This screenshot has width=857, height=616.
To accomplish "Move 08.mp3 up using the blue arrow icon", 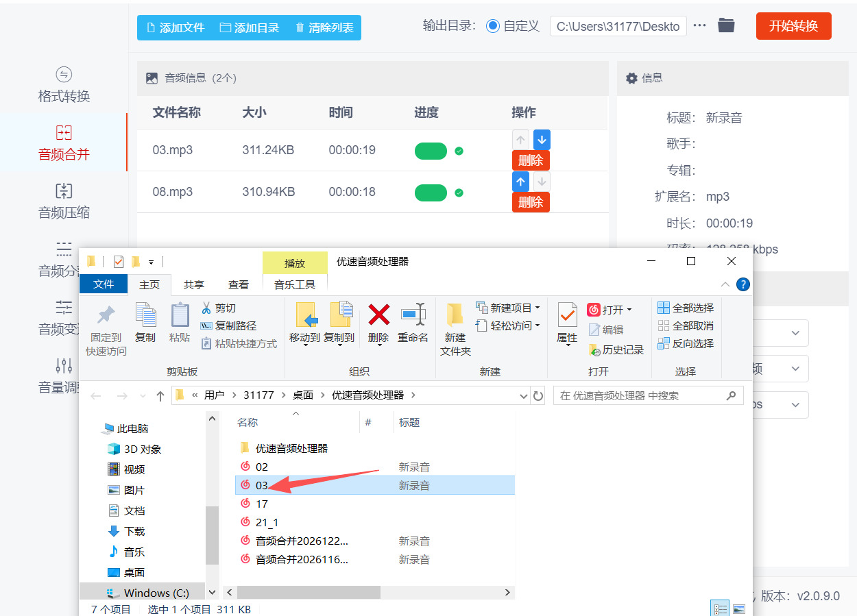I will coord(520,182).
